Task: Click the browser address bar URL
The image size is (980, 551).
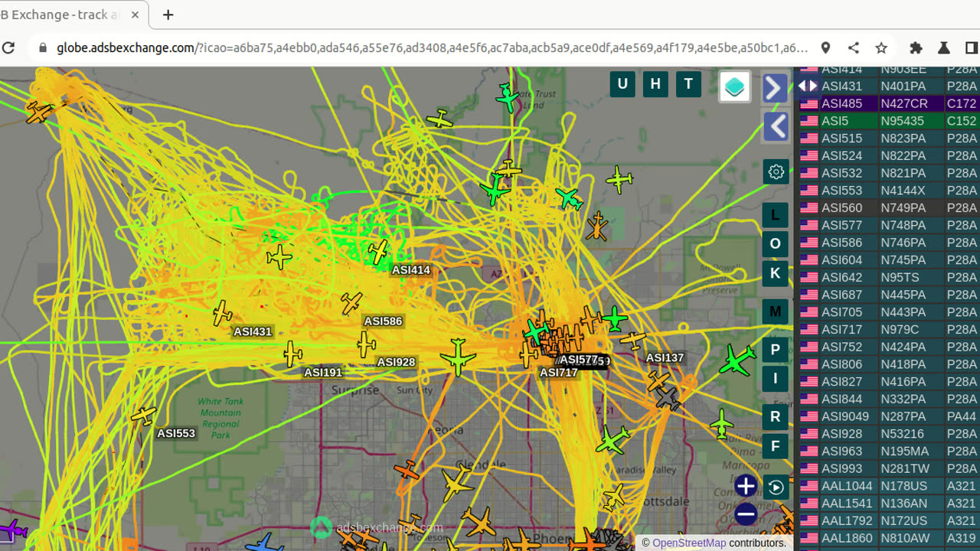Action: tap(433, 47)
